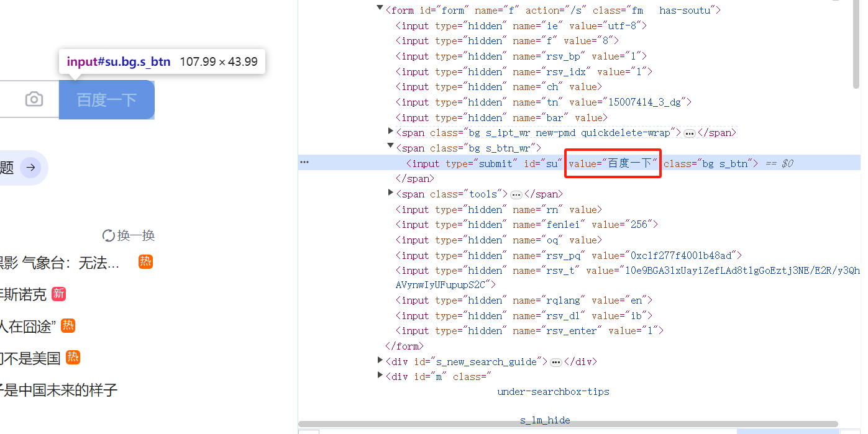The height and width of the screenshot is (434, 868).
Task: Select the input name="bar" line
Action: pyautogui.click(x=501, y=118)
